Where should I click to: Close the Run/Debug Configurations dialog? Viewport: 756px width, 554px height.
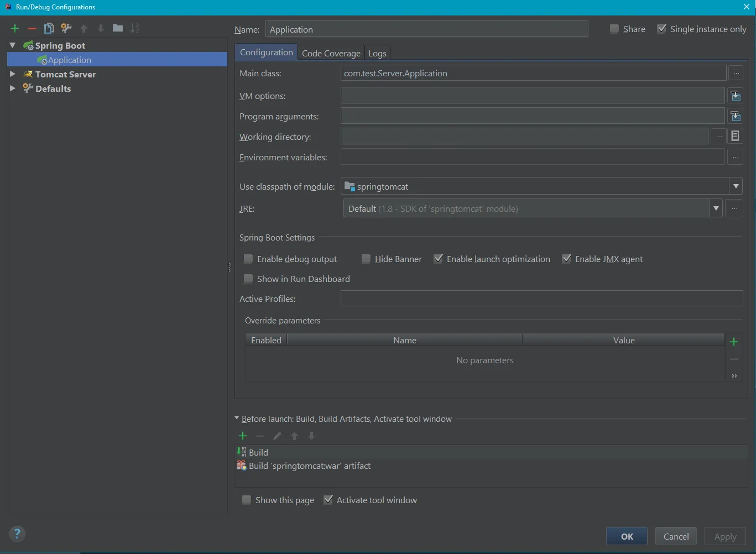coord(747,7)
